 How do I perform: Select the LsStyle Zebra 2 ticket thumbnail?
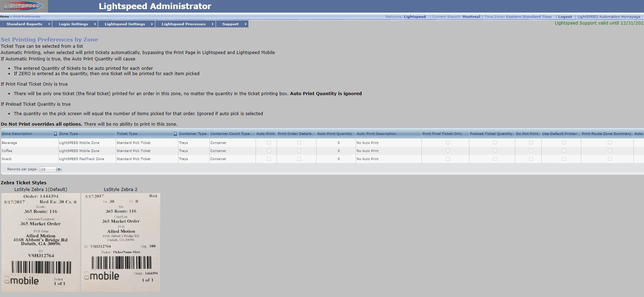(121, 242)
